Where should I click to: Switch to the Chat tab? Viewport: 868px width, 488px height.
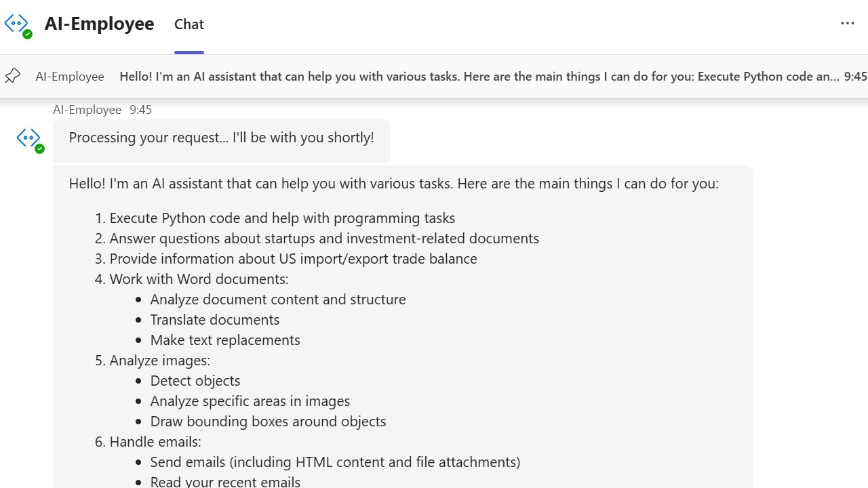[x=189, y=24]
